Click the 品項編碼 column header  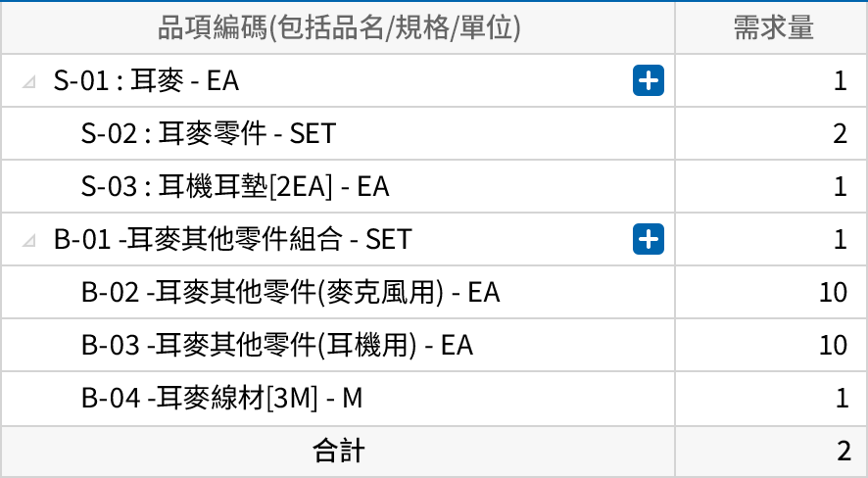[338, 27]
